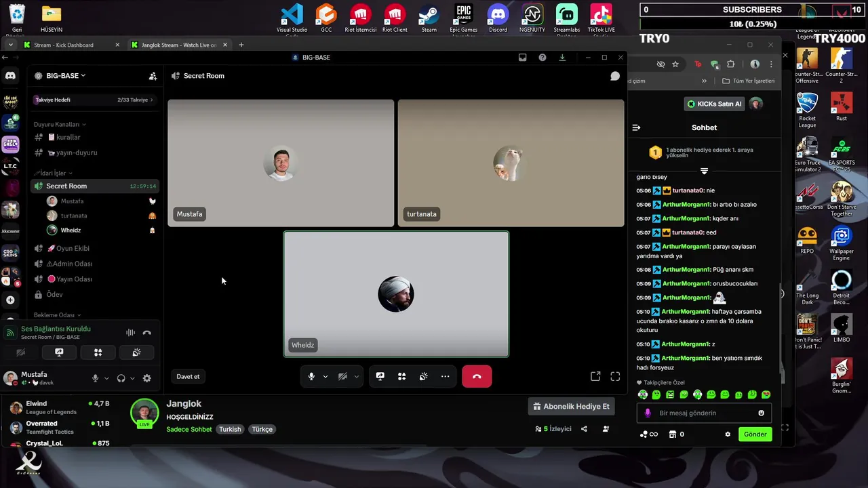Open the soundboard in call toolbar

[x=424, y=376]
